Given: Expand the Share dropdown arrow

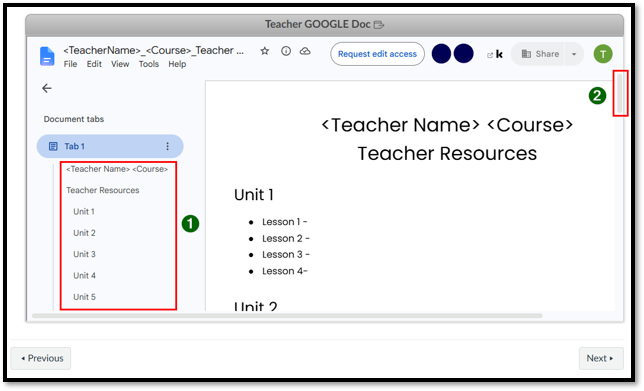Looking at the screenshot, I should (x=574, y=54).
